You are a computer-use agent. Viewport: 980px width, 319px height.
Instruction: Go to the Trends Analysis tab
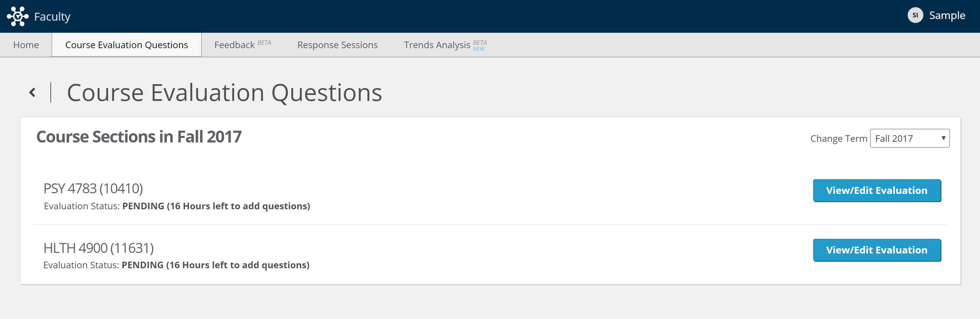click(x=437, y=45)
